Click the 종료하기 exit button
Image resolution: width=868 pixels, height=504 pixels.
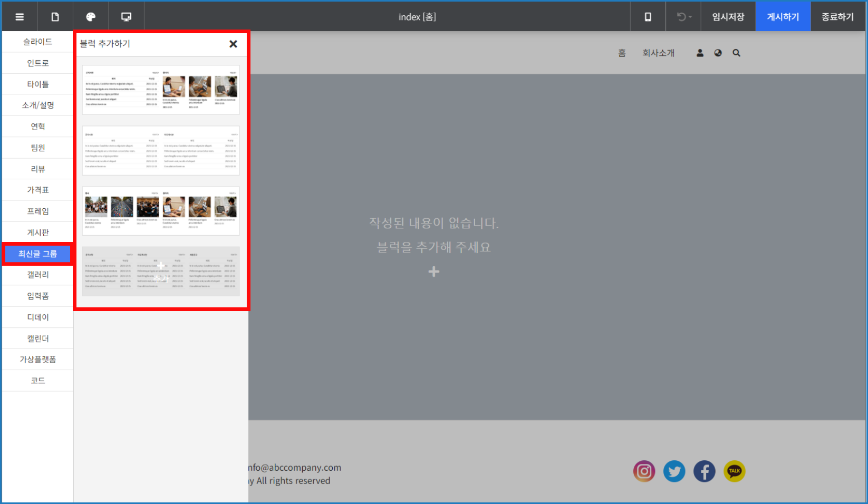point(837,17)
